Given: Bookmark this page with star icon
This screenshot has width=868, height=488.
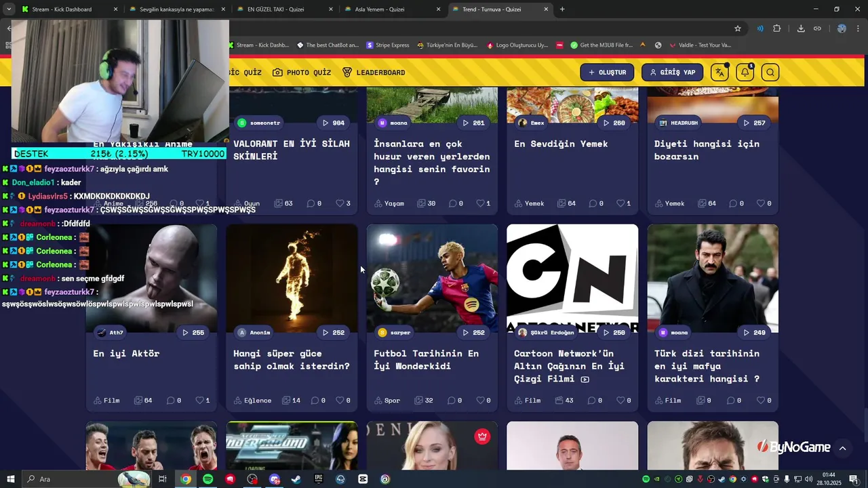Looking at the screenshot, I should 738,28.
